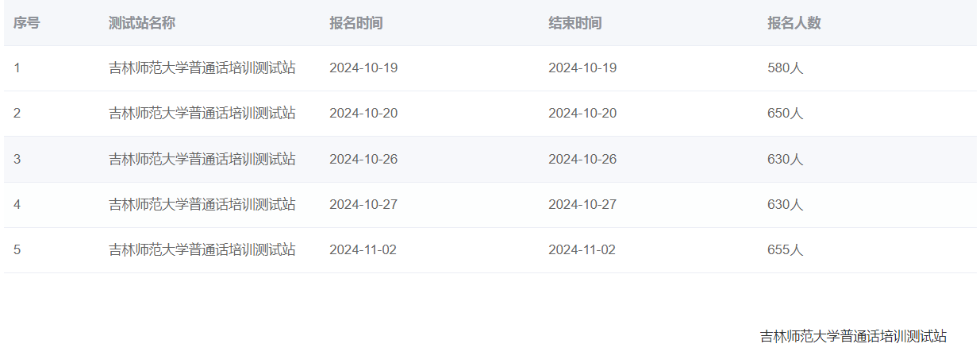This screenshot has height=363, width=980.
Task: Select row 2's 报名时间 date 2024-10-20
Action: point(363,114)
